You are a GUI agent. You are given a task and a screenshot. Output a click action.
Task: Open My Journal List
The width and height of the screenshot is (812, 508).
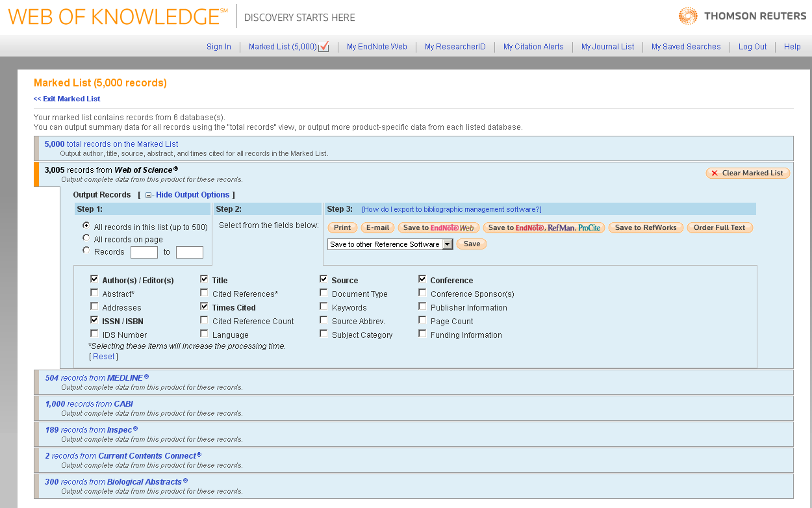pyautogui.click(x=608, y=47)
